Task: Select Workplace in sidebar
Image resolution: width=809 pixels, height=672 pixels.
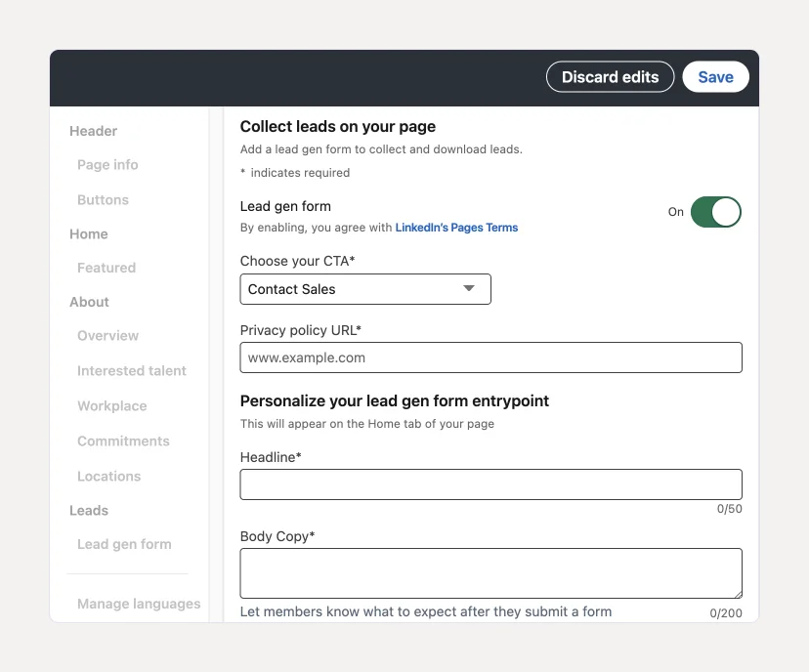Action: [x=112, y=406]
